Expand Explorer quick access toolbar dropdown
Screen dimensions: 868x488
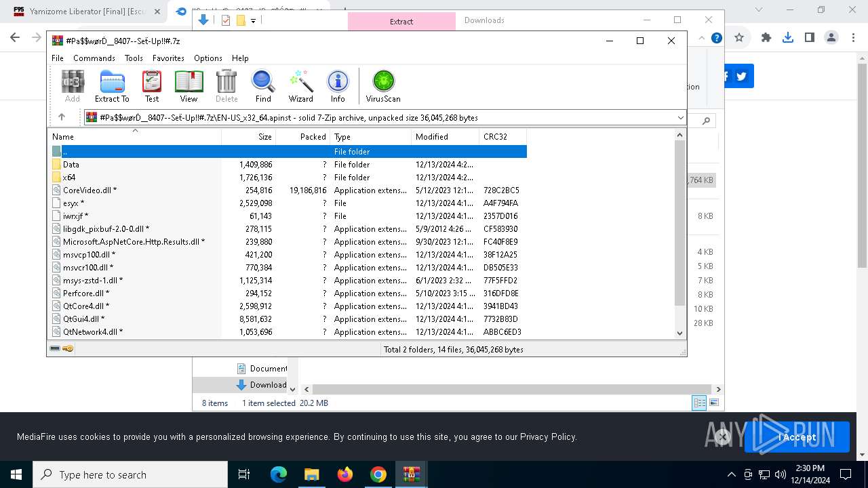coord(253,21)
